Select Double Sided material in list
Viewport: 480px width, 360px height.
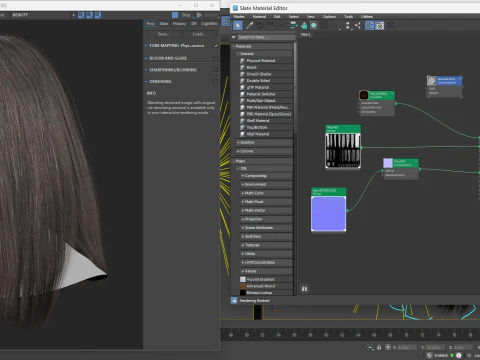[266, 81]
